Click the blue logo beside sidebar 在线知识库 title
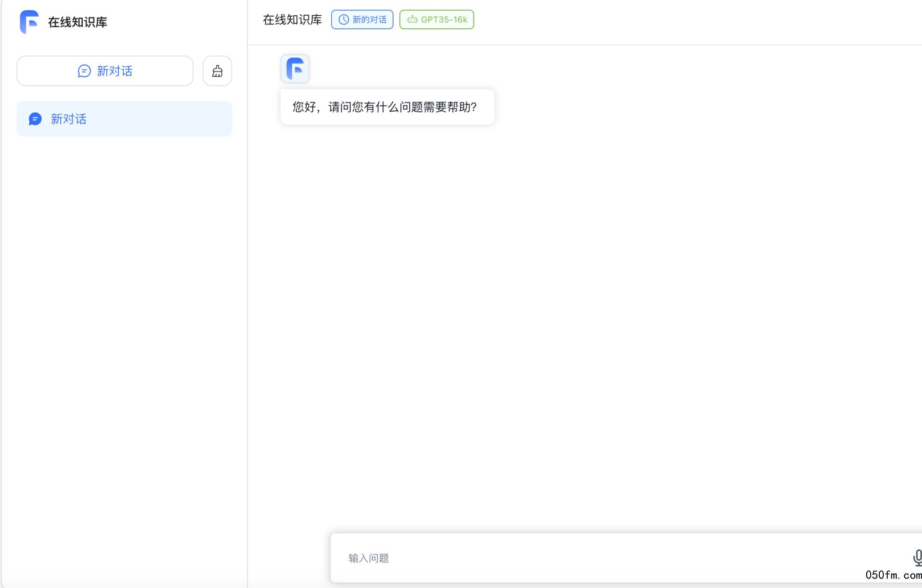The width and height of the screenshot is (922, 588). [29, 22]
